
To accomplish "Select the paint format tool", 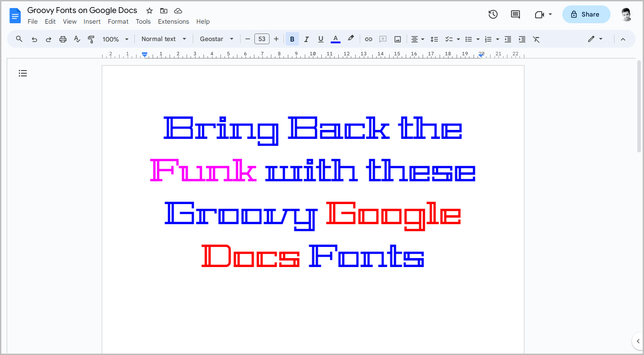I will (91, 39).
